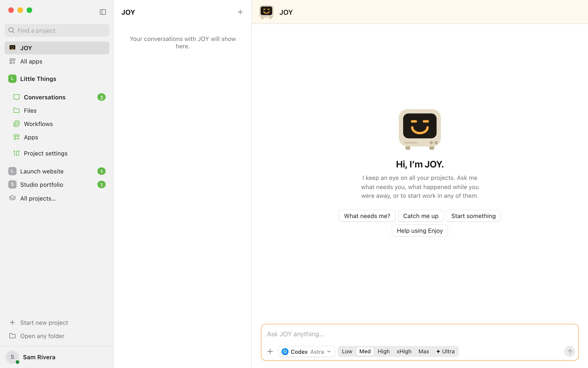Click the Sam Rivera avatar
The height and width of the screenshot is (368, 588).
[12, 357]
